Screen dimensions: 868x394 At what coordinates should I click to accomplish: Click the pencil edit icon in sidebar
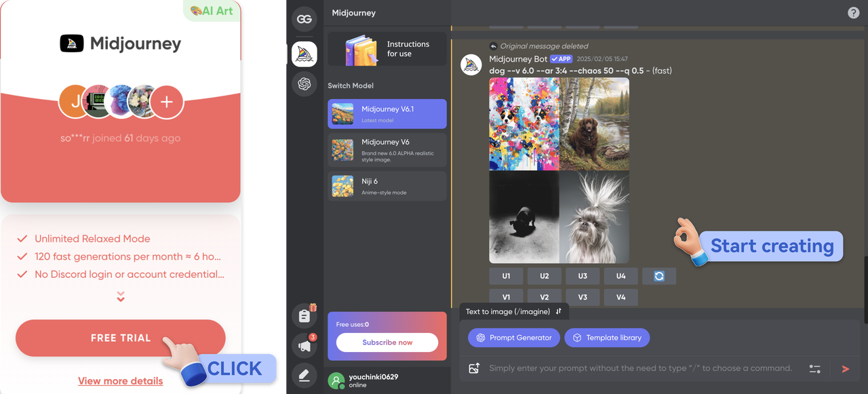click(304, 374)
